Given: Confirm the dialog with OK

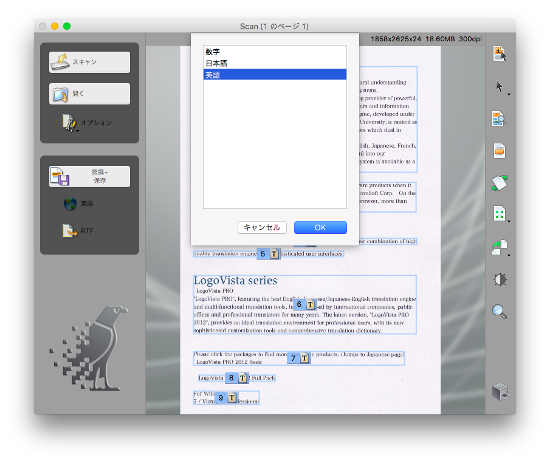Looking at the screenshot, I should pos(320,227).
